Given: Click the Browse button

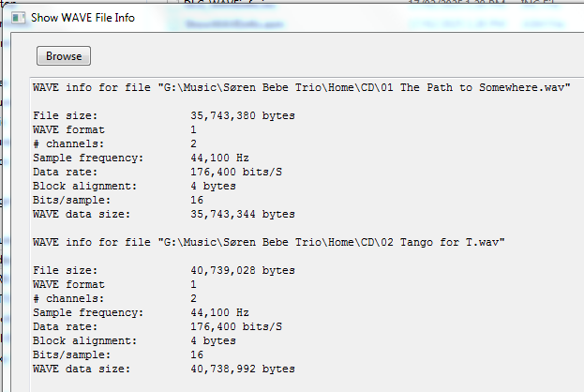Looking at the screenshot, I should (x=64, y=56).
